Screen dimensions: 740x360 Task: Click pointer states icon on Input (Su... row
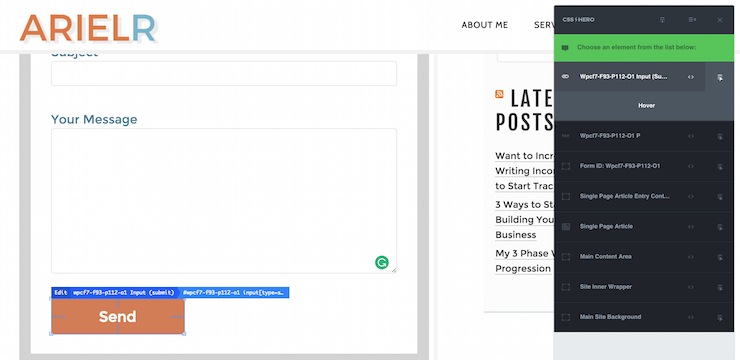click(720, 77)
